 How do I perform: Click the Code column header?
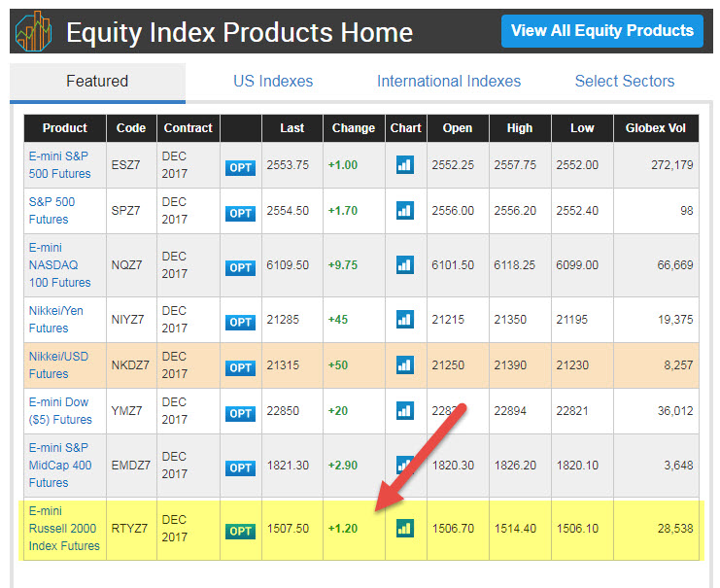[x=131, y=128]
